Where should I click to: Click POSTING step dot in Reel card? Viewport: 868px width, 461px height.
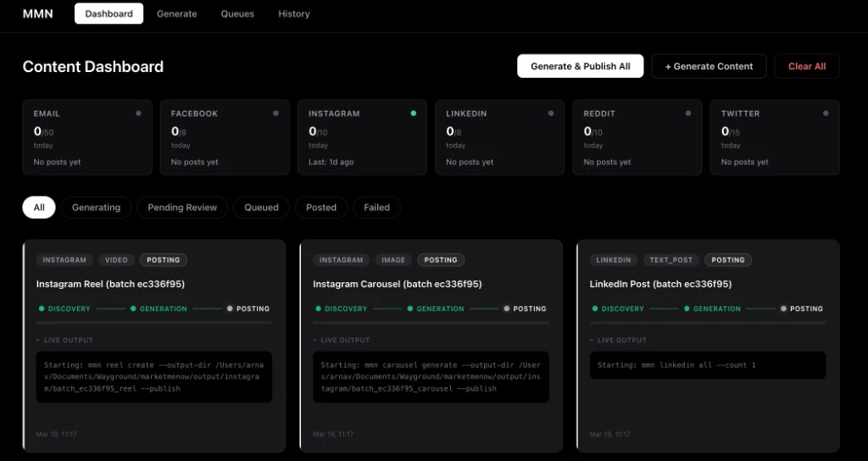click(230, 308)
